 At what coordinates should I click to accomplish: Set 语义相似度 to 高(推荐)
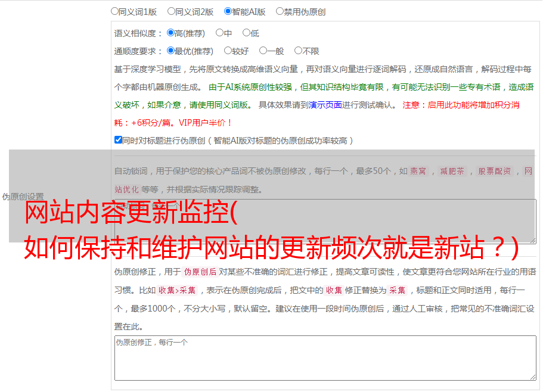(x=170, y=33)
